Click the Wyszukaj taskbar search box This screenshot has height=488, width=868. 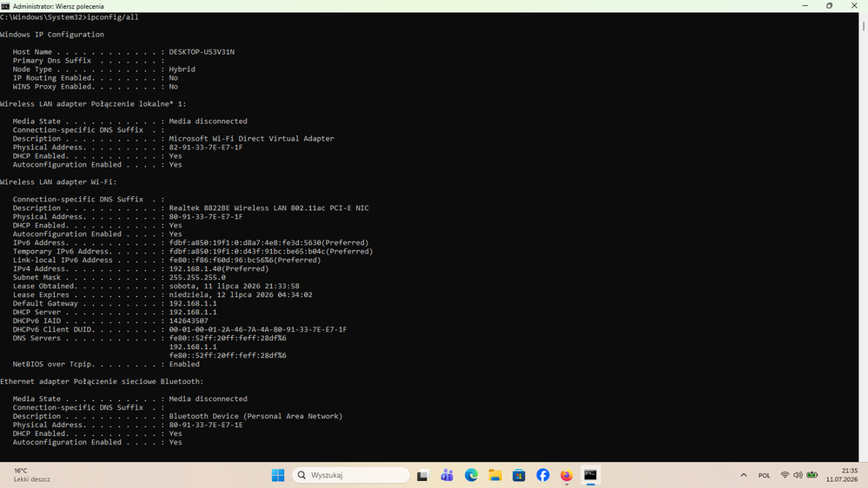click(350, 475)
